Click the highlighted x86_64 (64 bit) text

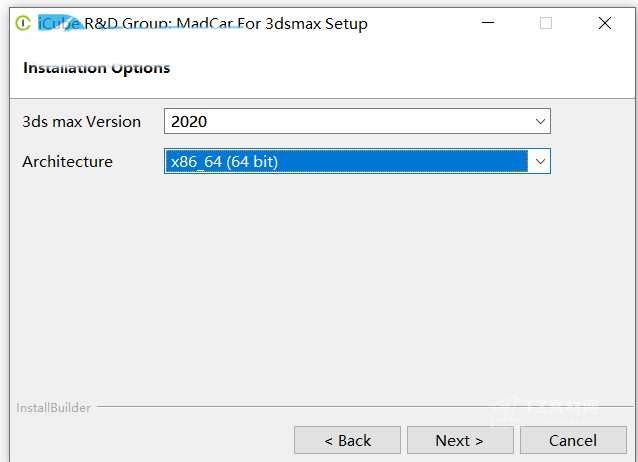pos(225,161)
